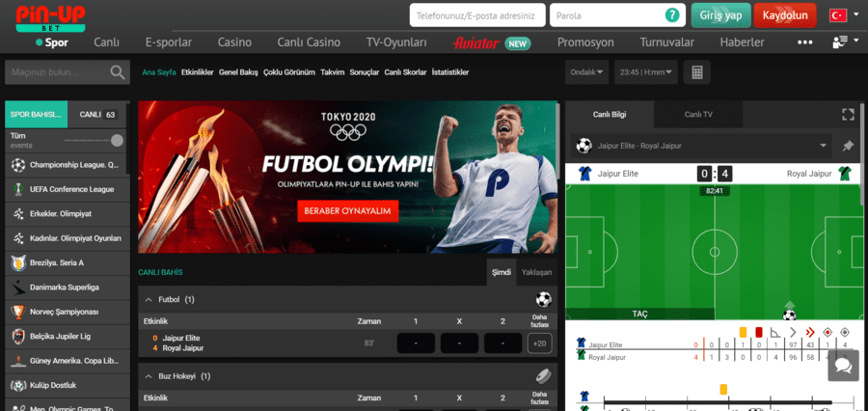Open the Çoklu Görünüm link
The width and height of the screenshot is (868, 411).
tap(289, 72)
